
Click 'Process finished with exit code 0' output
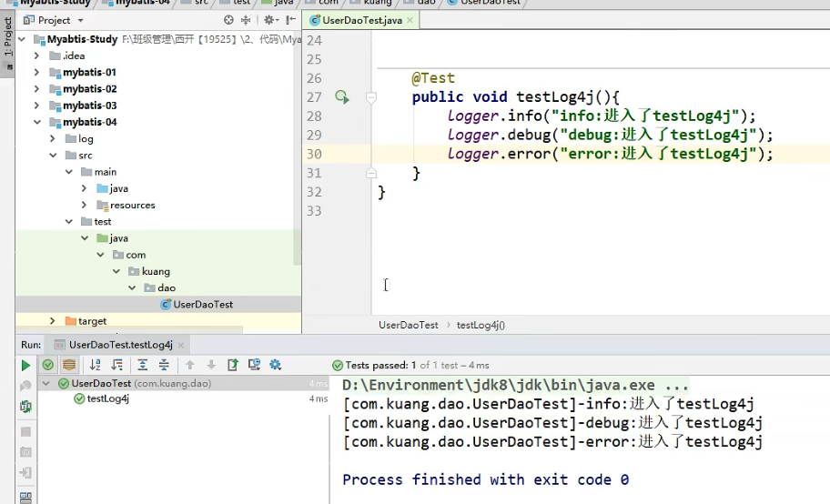(x=485, y=479)
